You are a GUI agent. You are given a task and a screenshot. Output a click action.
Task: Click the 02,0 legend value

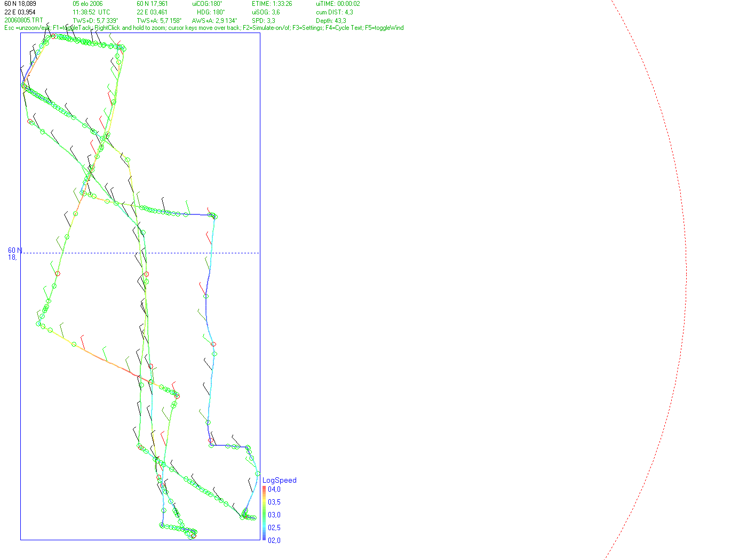click(x=274, y=541)
